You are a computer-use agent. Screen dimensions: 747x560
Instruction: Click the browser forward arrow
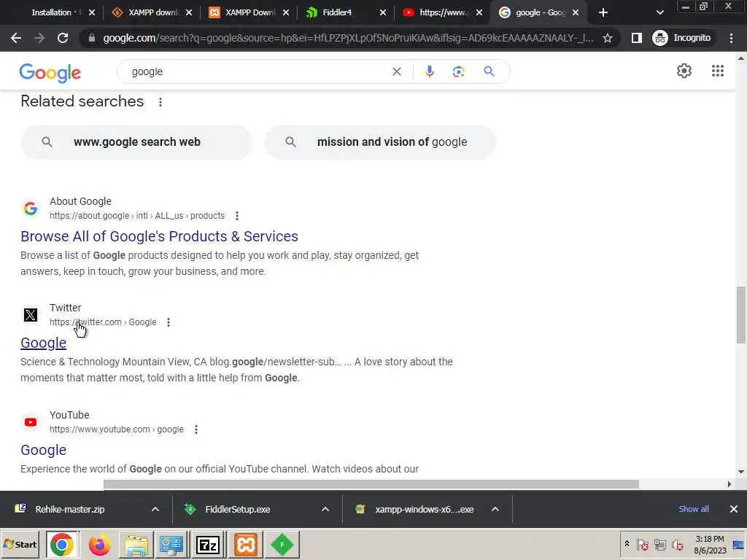pyautogui.click(x=39, y=38)
